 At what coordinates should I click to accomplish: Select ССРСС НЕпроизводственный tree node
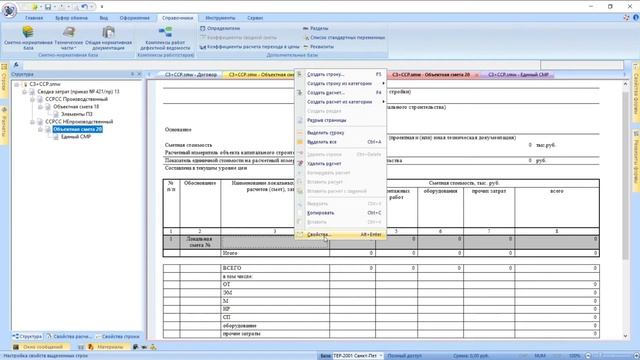coord(79,122)
